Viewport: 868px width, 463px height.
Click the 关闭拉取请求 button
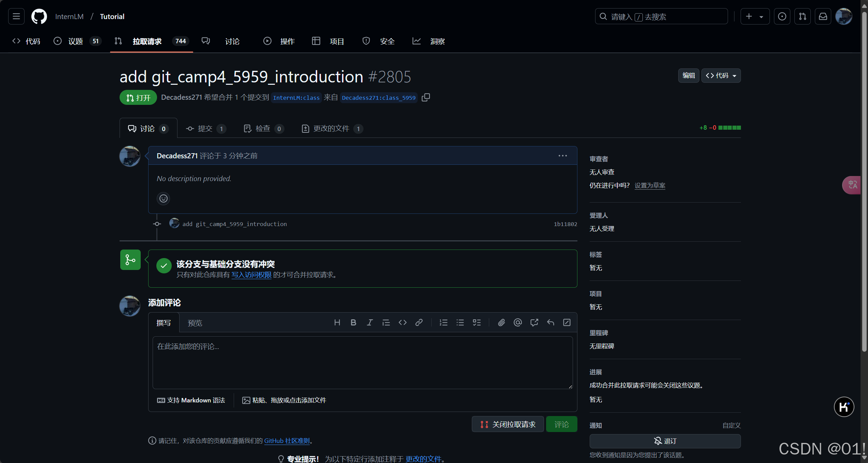[508, 424]
